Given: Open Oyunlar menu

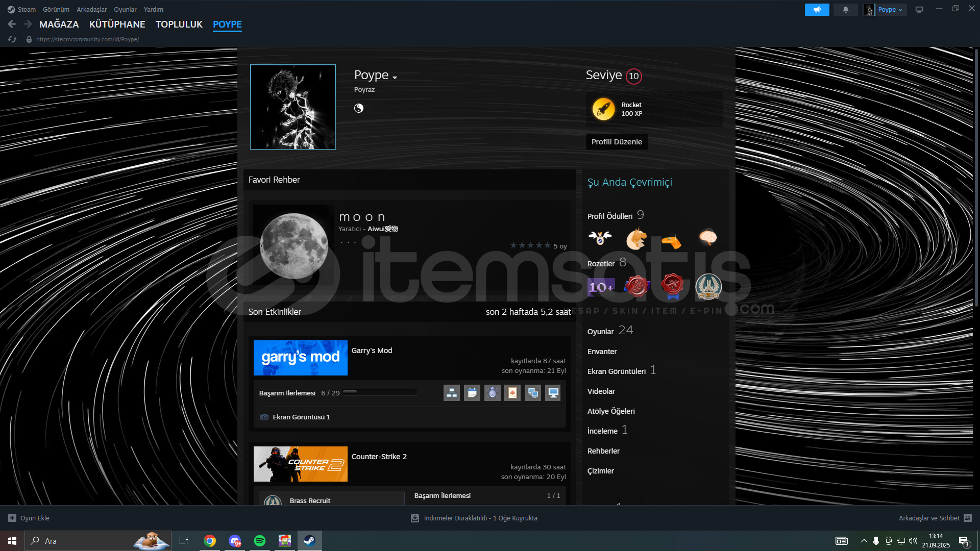Looking at the screenshot, I should point(125,10).
